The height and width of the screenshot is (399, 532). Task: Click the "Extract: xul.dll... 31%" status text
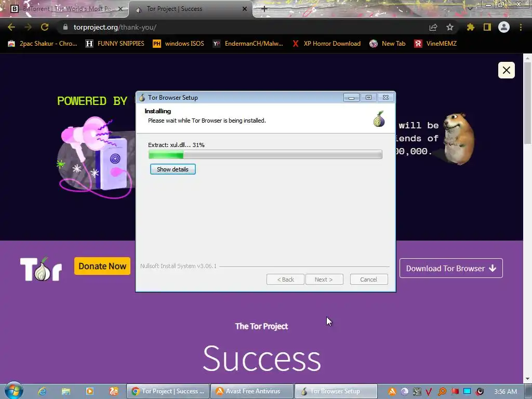(x=176, y=145)
